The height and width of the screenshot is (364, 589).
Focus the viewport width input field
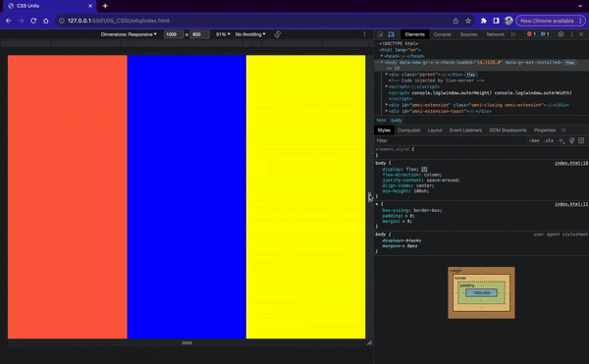174,34
